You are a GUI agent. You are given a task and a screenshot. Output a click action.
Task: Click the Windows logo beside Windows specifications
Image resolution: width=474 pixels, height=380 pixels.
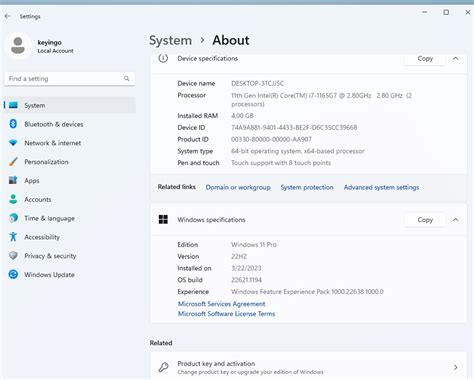163,219
